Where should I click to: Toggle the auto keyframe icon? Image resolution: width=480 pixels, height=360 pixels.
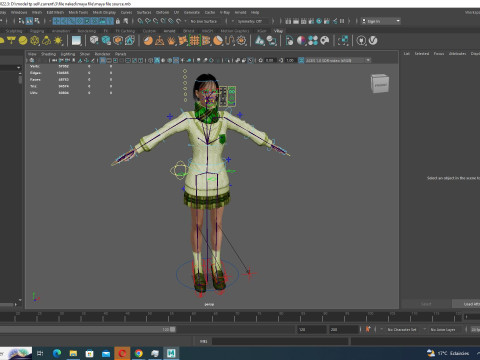coord(368,329)
